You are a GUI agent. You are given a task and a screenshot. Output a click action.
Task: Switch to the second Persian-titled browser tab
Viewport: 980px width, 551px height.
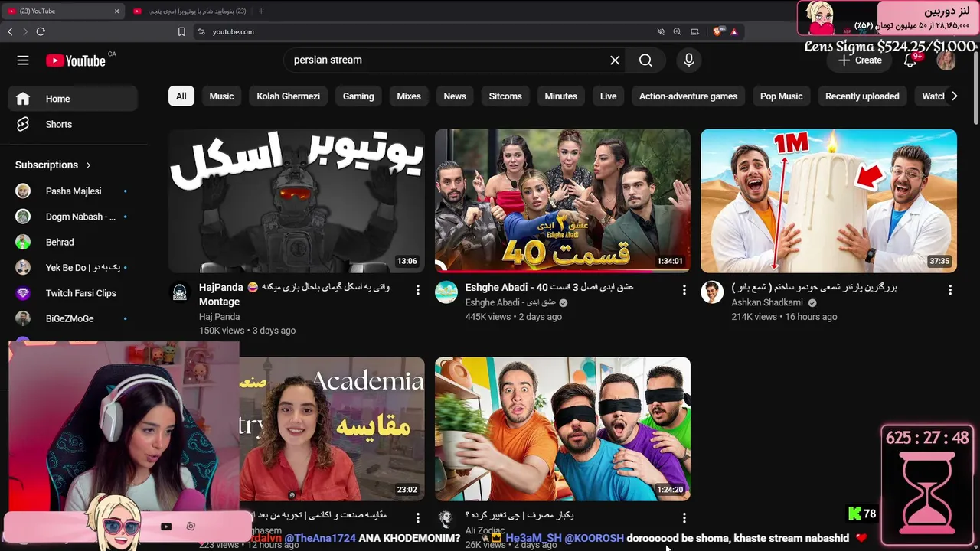(189, 11)
